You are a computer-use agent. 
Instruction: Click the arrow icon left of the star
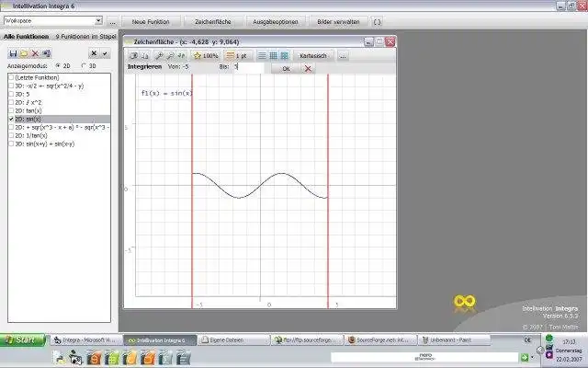coord(182,56)
